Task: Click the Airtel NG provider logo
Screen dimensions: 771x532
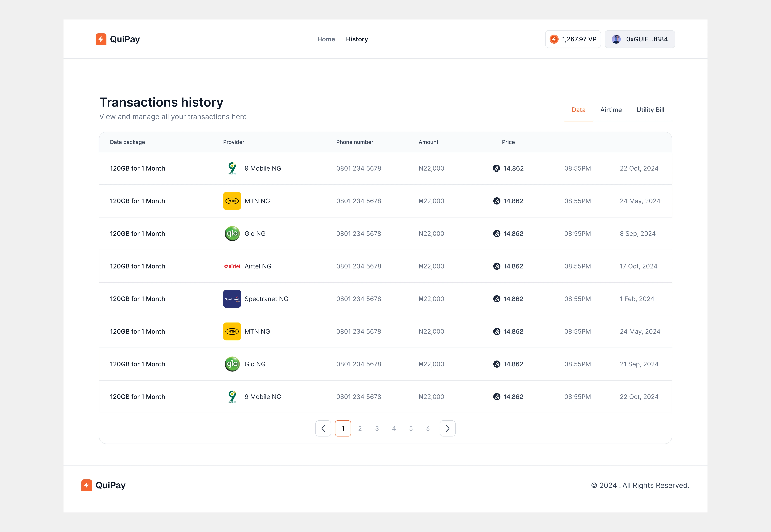Action: click(x=232, y=266)
